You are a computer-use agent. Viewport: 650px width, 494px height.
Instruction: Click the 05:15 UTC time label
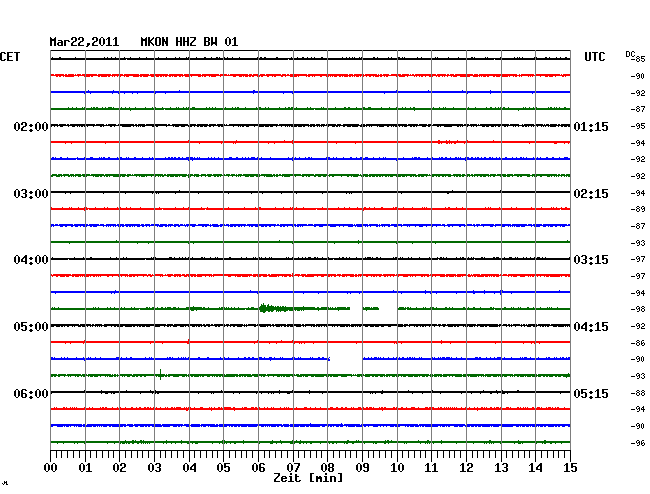(591, 393)
